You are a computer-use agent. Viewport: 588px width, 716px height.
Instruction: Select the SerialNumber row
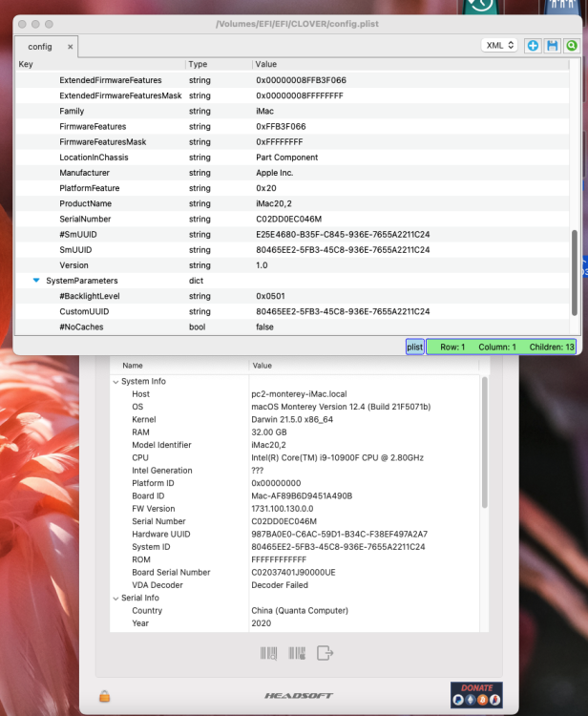292,220
